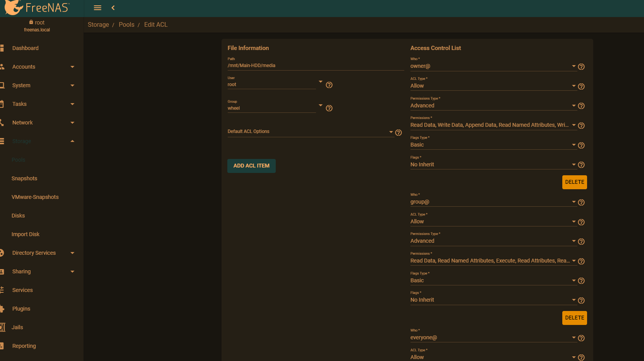Open help for group@ Flags
Image resolution: width=644 pixels, height=361 pixels.
(x=581, y=301)
